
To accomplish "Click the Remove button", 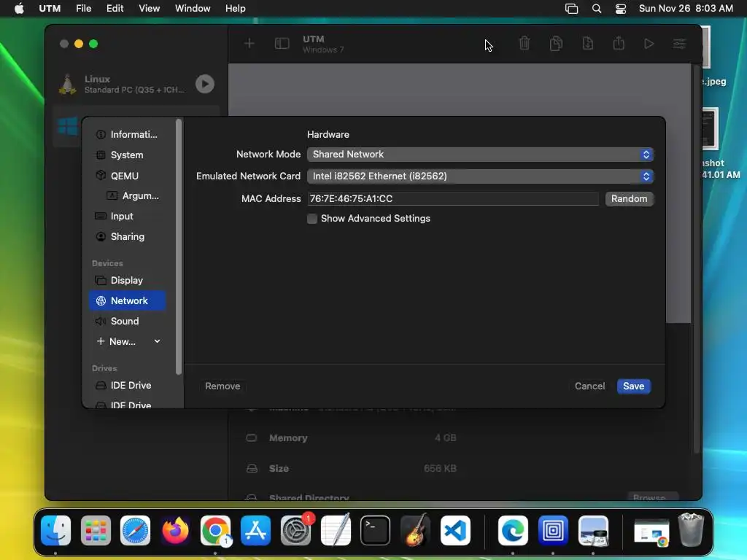I will coord(222,386).
